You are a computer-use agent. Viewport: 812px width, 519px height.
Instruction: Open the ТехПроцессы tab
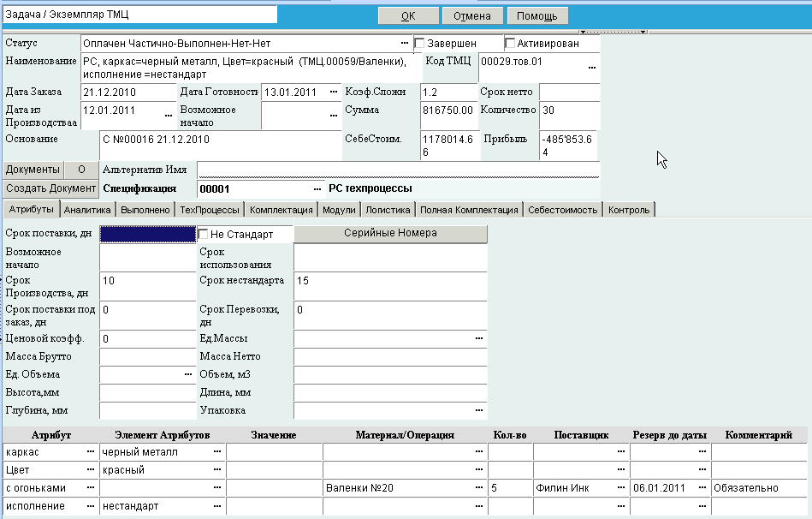click(x=210, y=210)
